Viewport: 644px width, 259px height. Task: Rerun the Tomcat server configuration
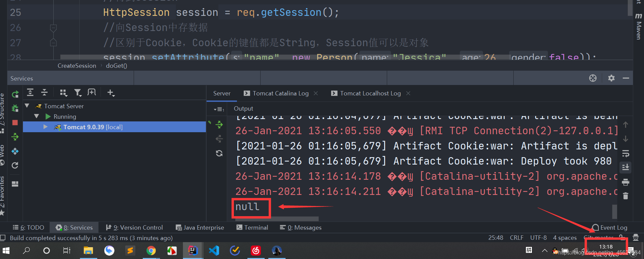pyautogui.click(x=15, y=94)
